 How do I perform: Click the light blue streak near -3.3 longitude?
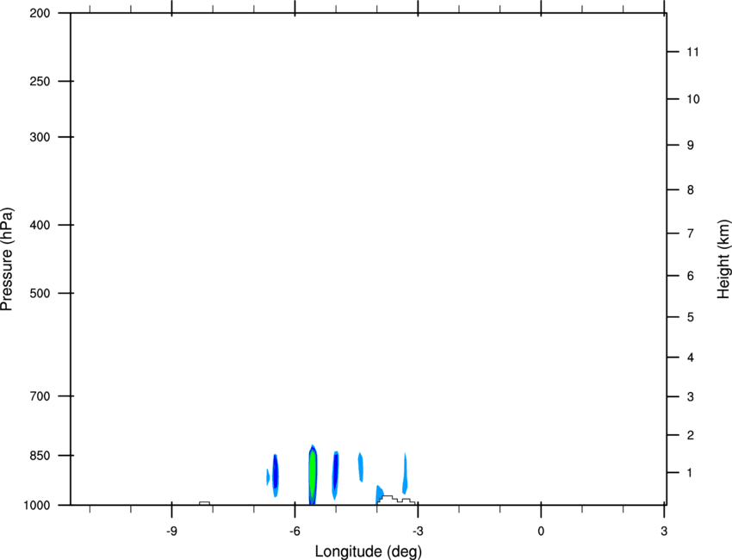[x=405, y=474]
